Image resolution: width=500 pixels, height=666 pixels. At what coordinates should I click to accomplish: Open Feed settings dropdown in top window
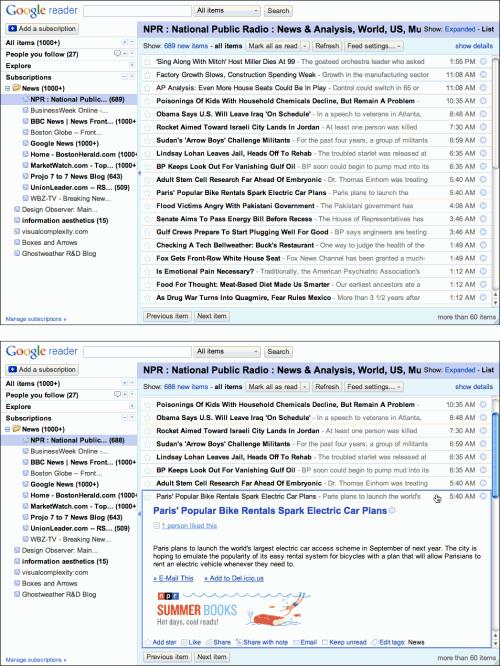click(x=373, y=46)
